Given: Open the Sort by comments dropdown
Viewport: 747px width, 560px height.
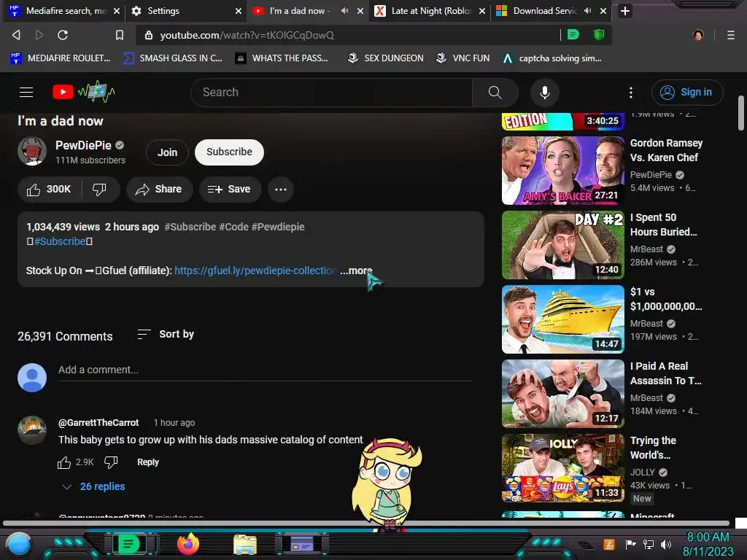Looking at the screenshot, I should click(166, 334).
